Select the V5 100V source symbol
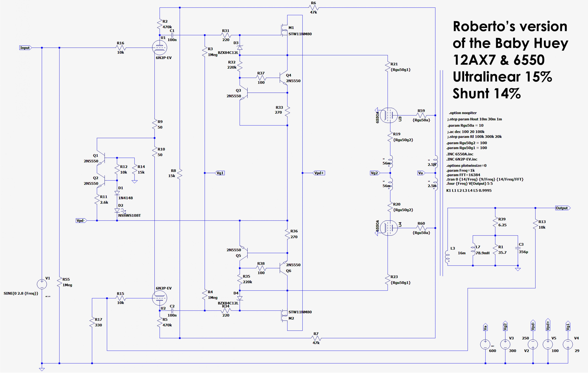This screenshot has height=373, width=588. click(x=548, y=344)
